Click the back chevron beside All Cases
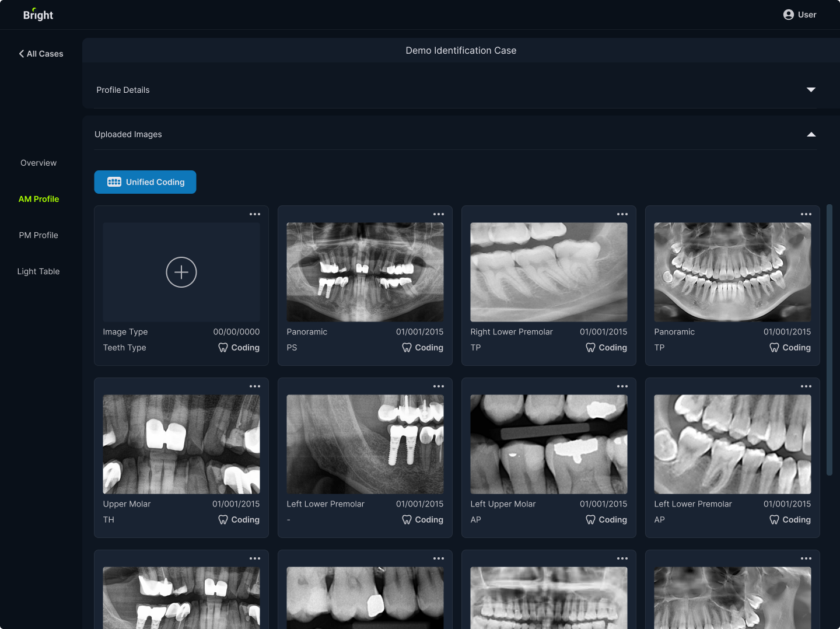 pyautogui.click(x=22, y=54)
